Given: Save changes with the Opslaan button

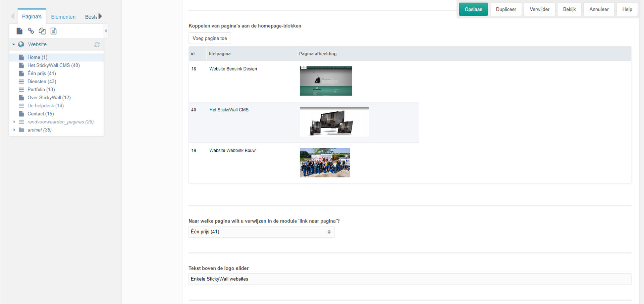Looking at the screenshot, I should (473, 9).
